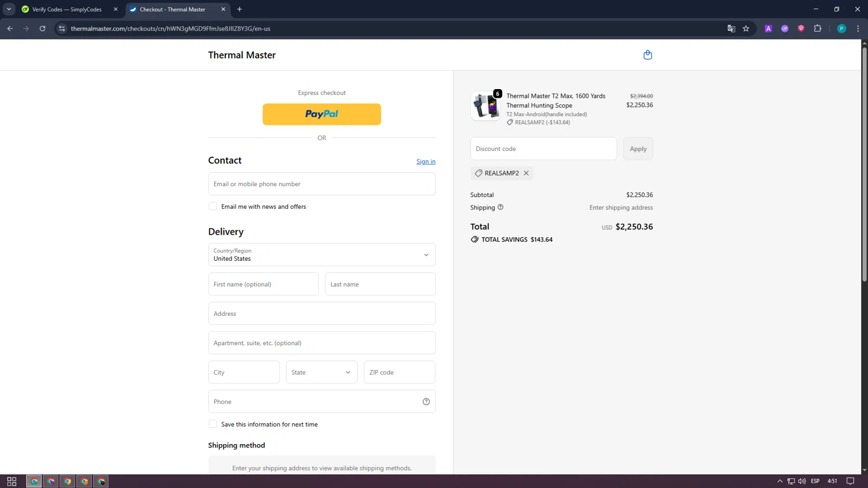The height and width of the screenshot is (488, 868).
Task: Bookmark this page with the star
Action: 746,28
